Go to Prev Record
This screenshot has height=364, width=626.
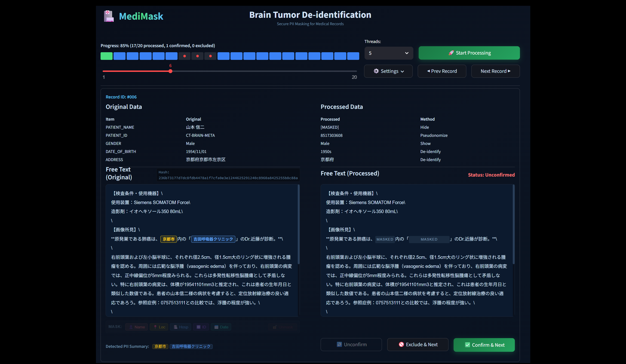(442, 71)
